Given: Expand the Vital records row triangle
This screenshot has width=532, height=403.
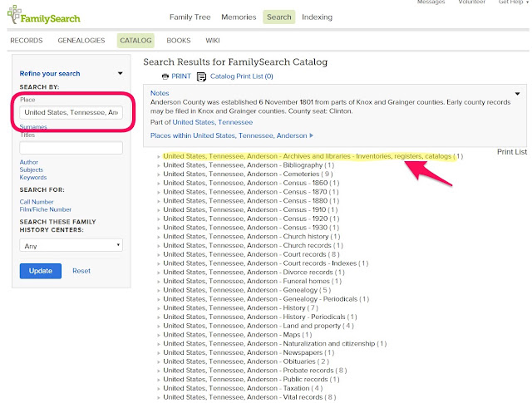Looking at the screenshot, I should coord(159,397).
